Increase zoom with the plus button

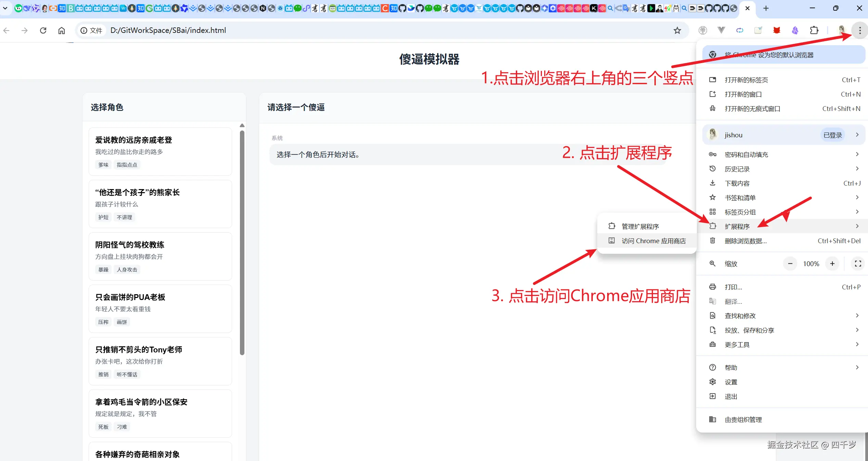[x=833, y=264]
